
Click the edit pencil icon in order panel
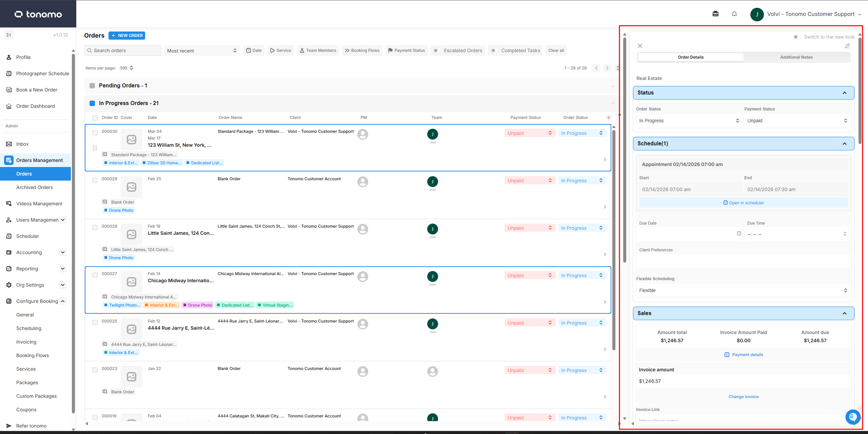point(847,46)
